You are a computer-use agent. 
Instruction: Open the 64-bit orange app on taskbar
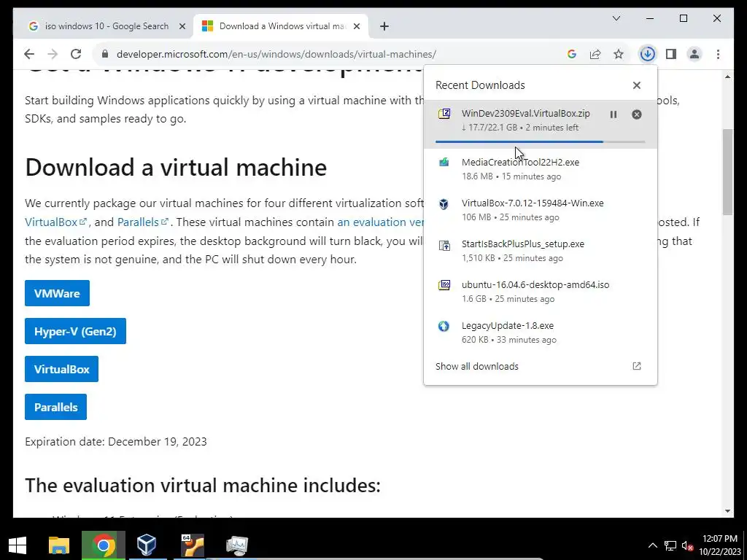(x=193, y=545)
